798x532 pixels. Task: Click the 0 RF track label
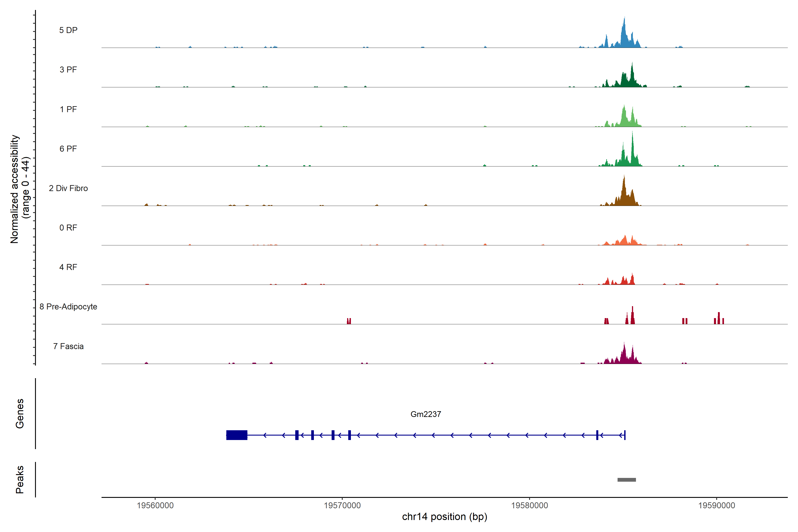point(68,228)
